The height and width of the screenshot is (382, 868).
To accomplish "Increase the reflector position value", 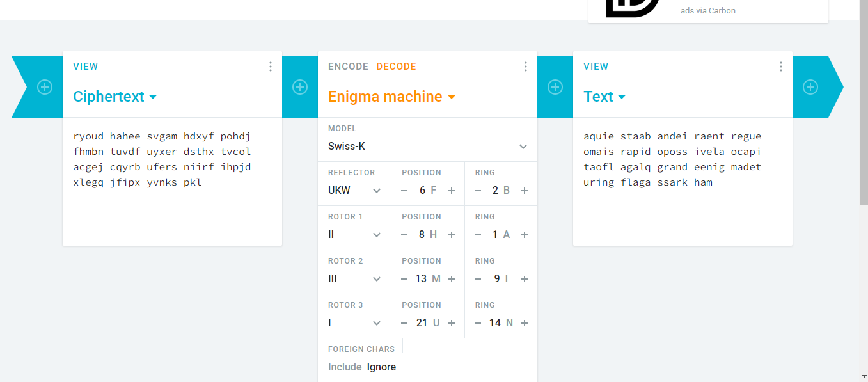I will coord(452,191).
